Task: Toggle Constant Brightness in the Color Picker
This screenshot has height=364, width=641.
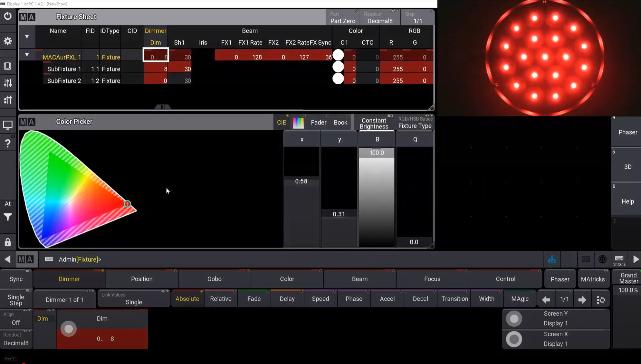Action: pos(374,123)
